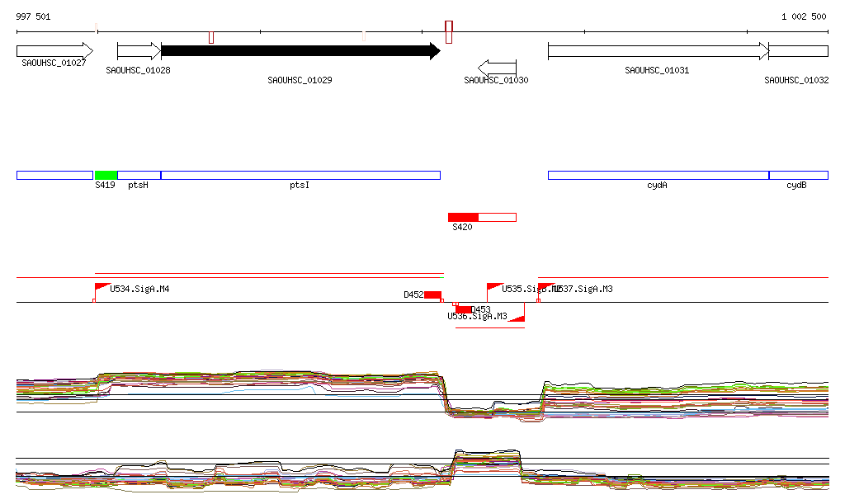Screen dimensions: 845x504
Task: Select the U535.SigB promoter flag
Action: [x=495, y=287]
